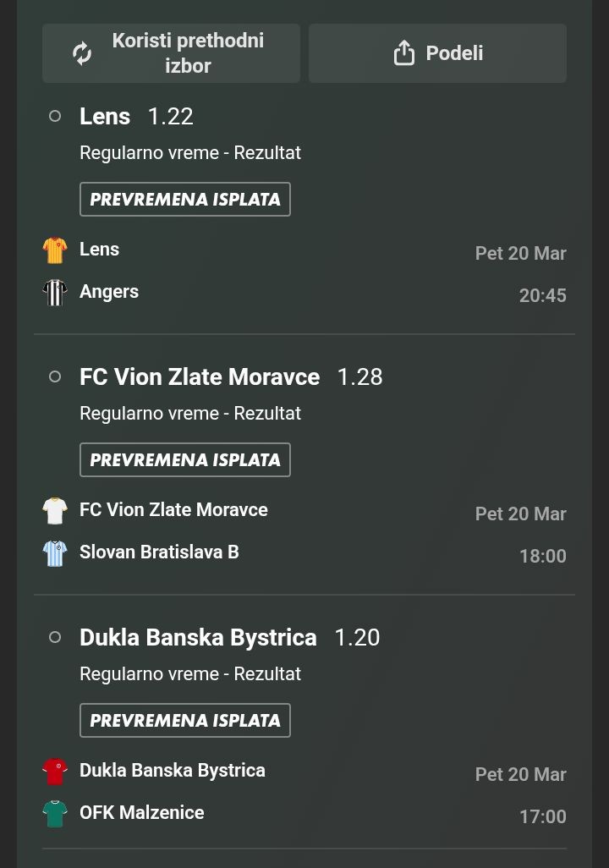Tap the Prevremena Isplata badge under Lens

point(185,200)
